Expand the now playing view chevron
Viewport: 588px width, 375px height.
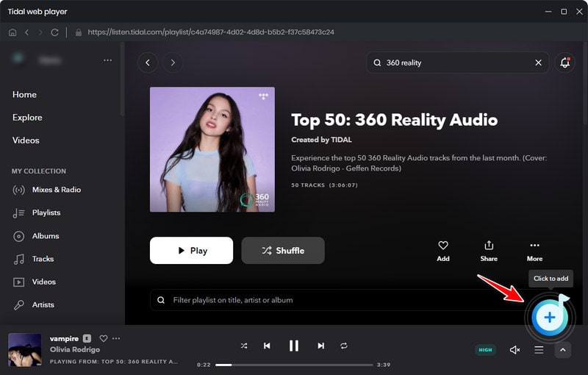click(563, 350)
